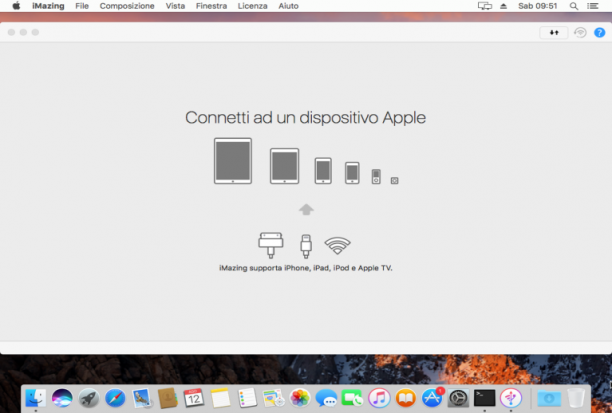This screenshot has height=413, width=612.
Task: Click the Wi-Fi icon beside the cable connectors
Action: click(x=338, y=245)
